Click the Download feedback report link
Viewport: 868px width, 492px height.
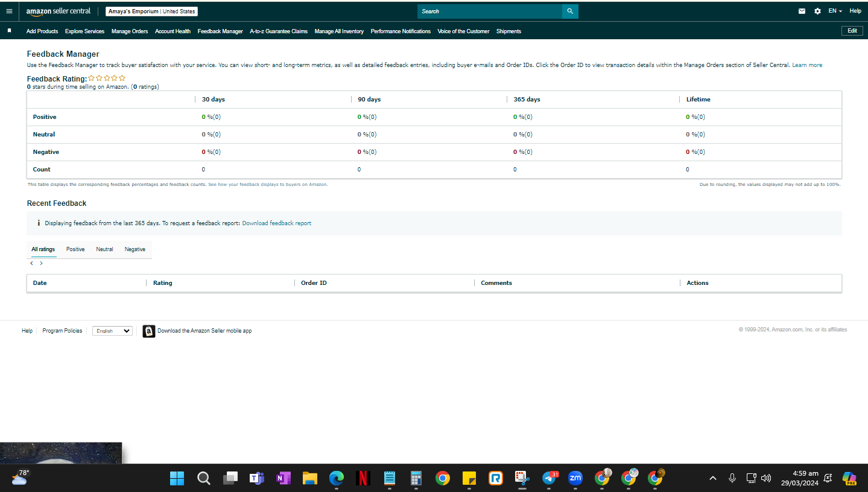[277, 223]
